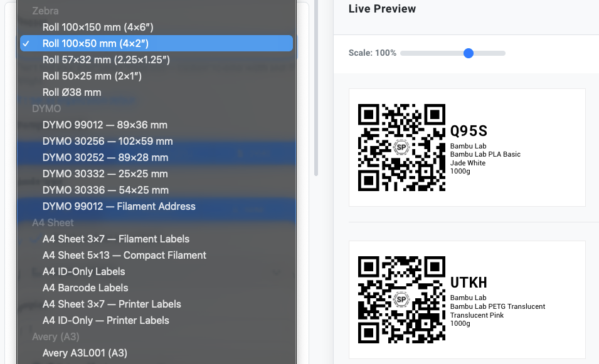Click Bambu Lab PETG Translucent text
599x364 pixels.
[497, 306]
